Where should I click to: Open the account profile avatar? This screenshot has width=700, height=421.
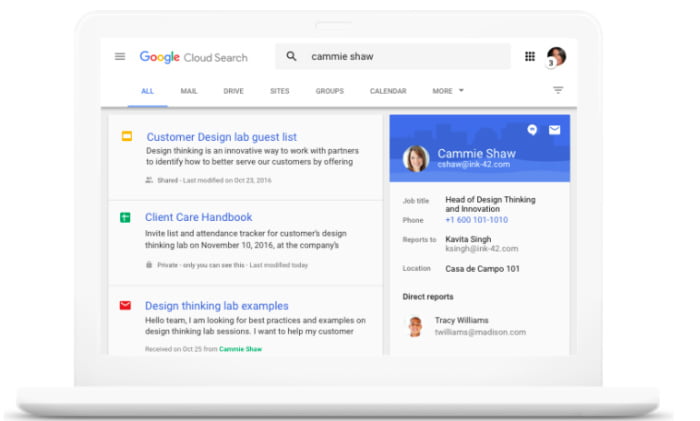click(x=557, y=56)
